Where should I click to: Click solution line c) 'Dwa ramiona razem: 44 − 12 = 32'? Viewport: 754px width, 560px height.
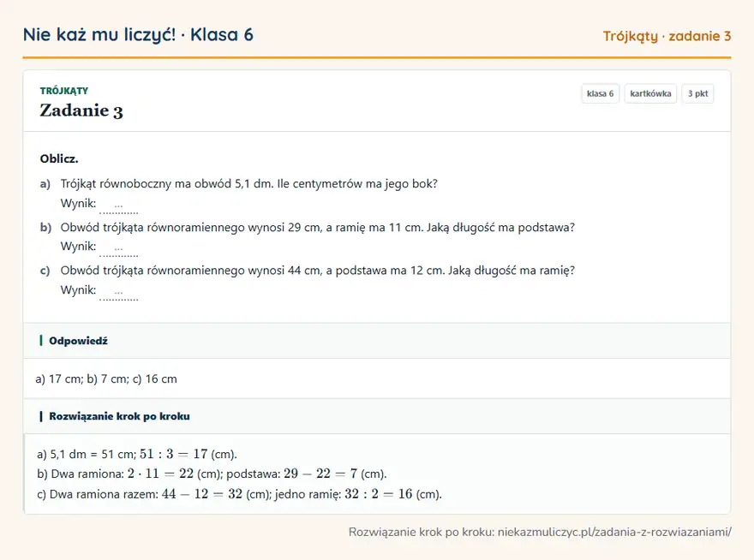(239, 494)
